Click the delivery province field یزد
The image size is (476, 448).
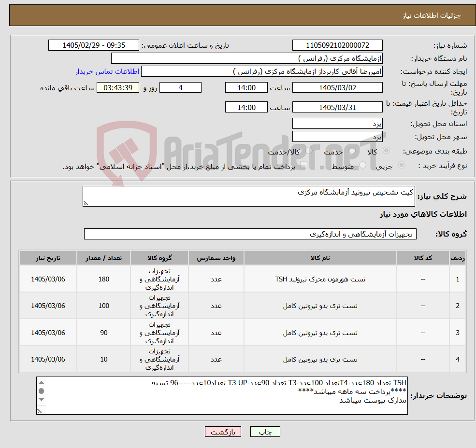[337, 124]
